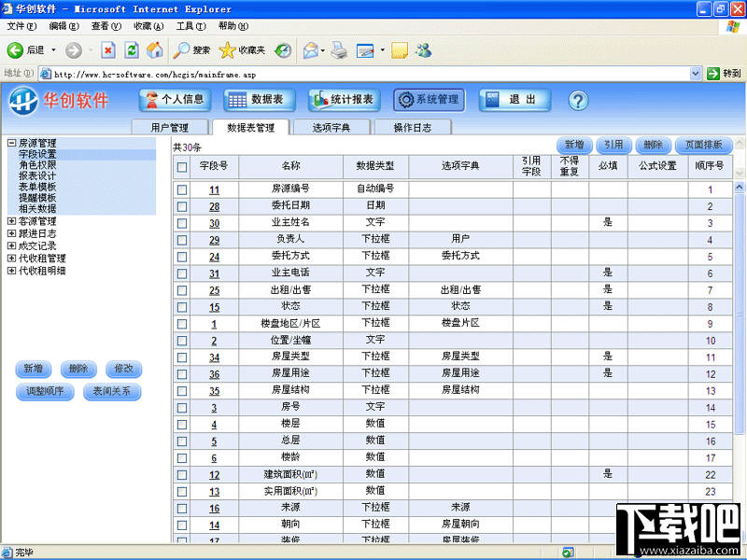Check the box for 业主姓名 row
This screenshot has width=747, height=560.
pyautogui.click(x=182, y=223)
